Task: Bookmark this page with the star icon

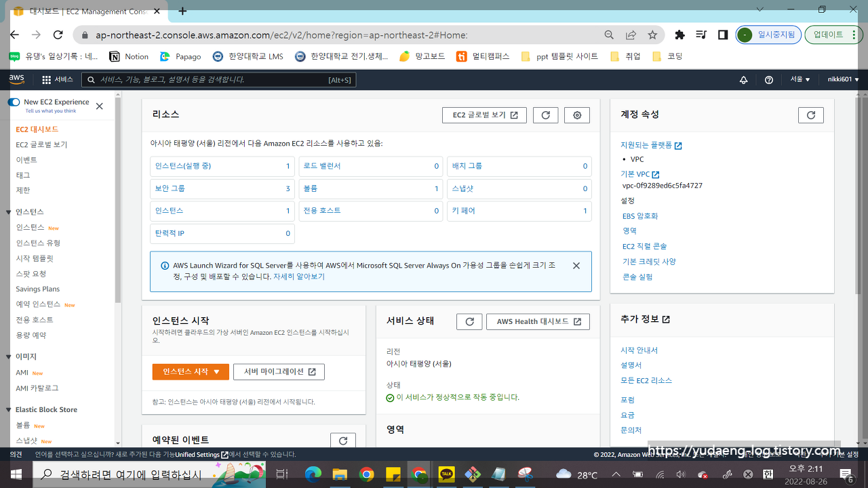Action: (652, 35)
